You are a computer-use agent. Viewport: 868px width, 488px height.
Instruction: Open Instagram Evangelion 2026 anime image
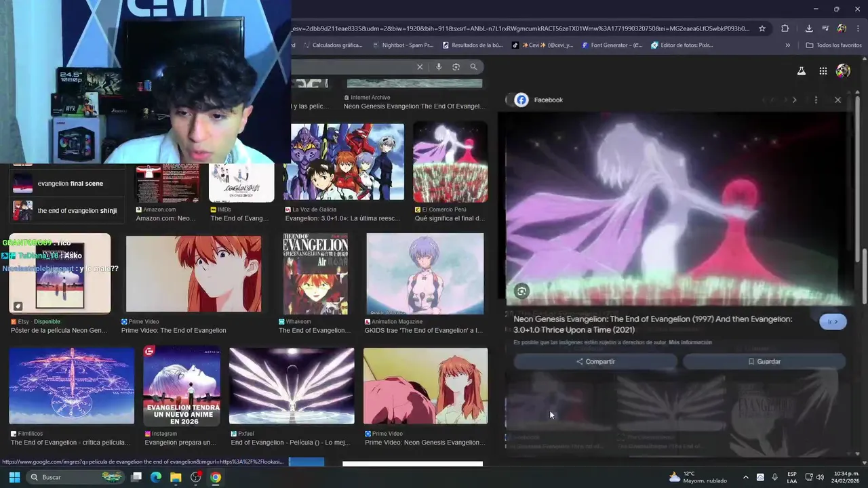(182, 386)
